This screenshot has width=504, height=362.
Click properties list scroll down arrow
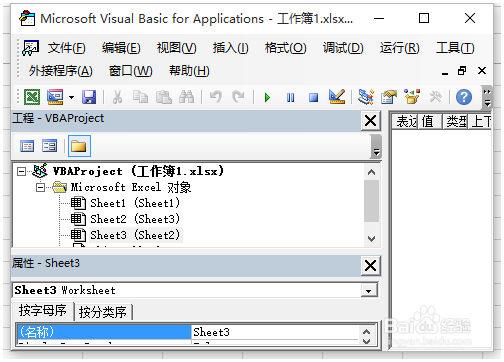(x=367, y=341)
